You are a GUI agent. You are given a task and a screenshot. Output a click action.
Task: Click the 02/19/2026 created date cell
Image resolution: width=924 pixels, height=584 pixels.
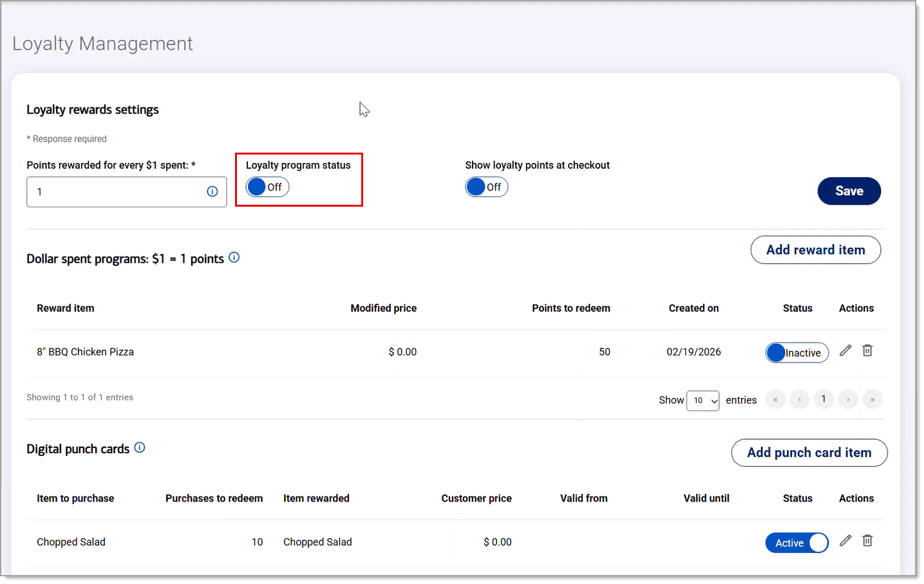coord(693,352)
